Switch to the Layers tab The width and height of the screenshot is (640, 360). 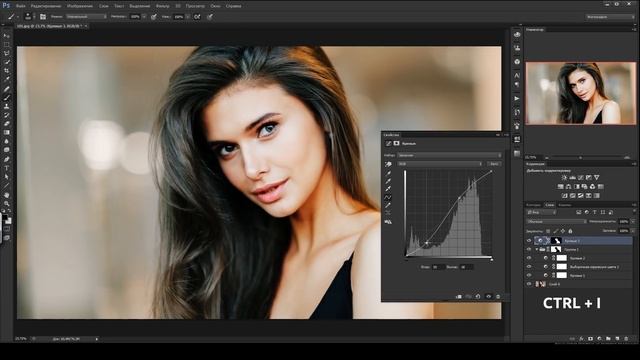coord(550,205)
